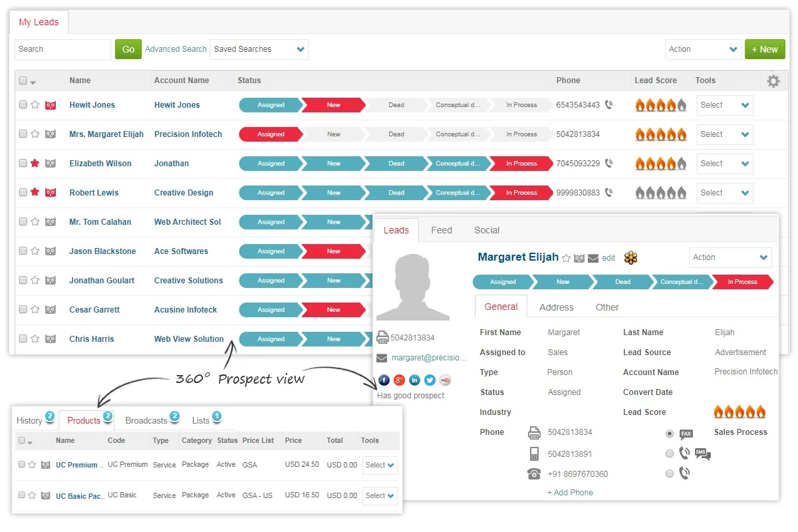
Task: Open the Broadcasts tab
Action: [146, 420]
